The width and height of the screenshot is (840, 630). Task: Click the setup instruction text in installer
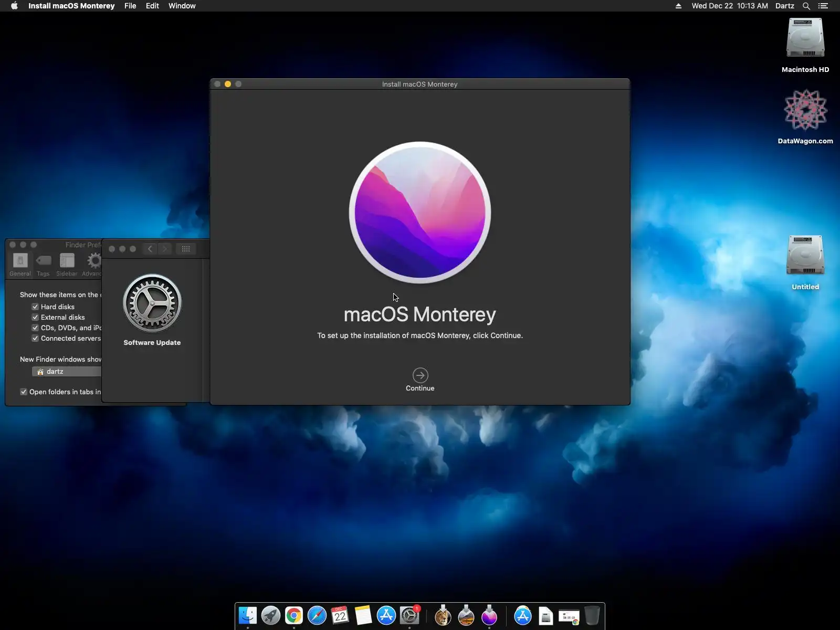[420, 335]
